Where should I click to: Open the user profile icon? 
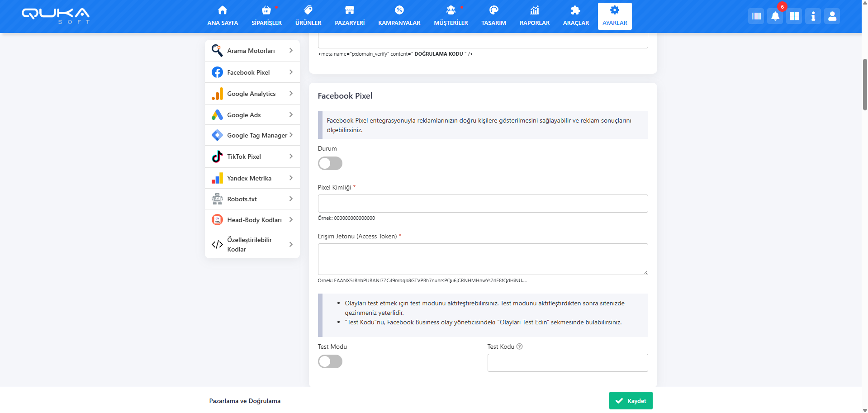832,16
